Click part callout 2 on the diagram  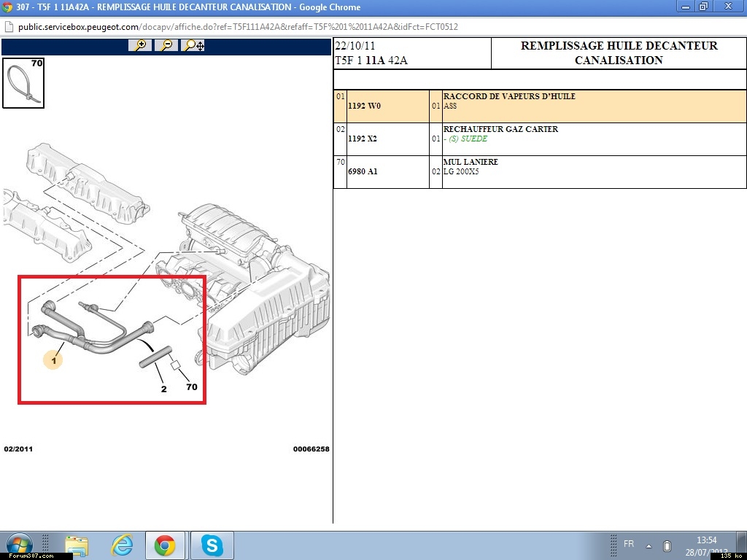pos(163,389)
